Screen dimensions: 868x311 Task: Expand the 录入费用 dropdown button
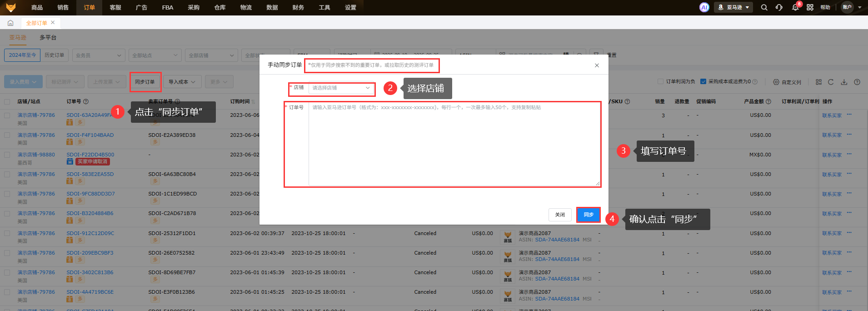coord(24,82)
